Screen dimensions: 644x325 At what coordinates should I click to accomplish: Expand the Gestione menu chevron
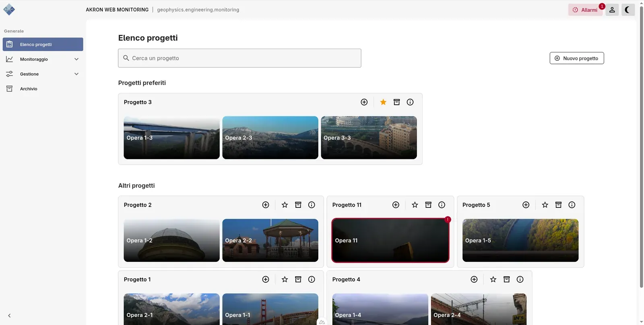pyautogui.click(x=76, y=74)
